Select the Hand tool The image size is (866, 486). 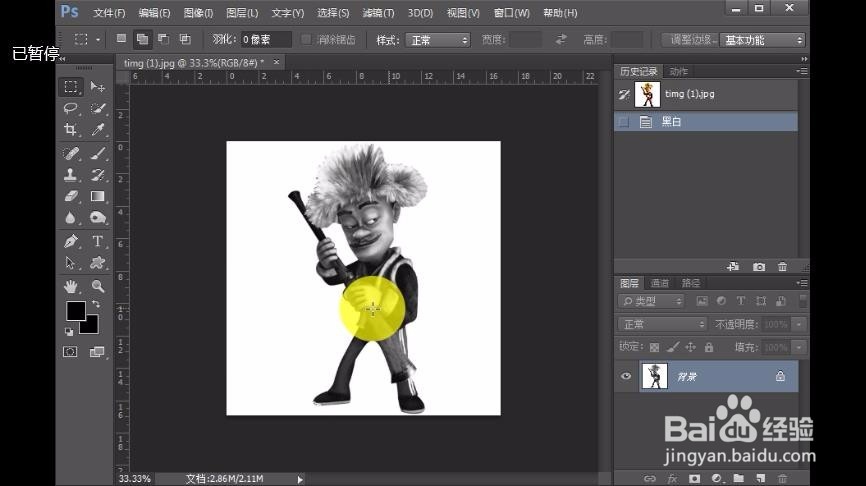click(70, 286)
